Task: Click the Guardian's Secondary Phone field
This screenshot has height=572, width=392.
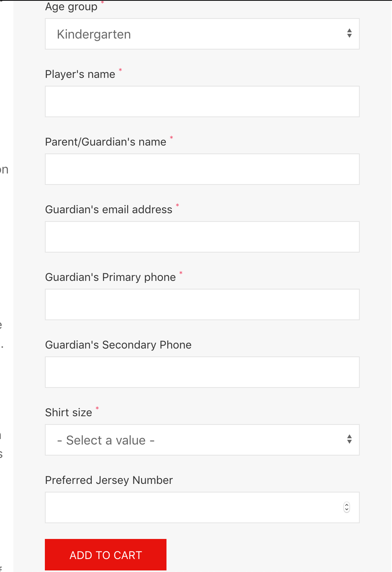Action: pyautogui.click(x=202, y=372)
